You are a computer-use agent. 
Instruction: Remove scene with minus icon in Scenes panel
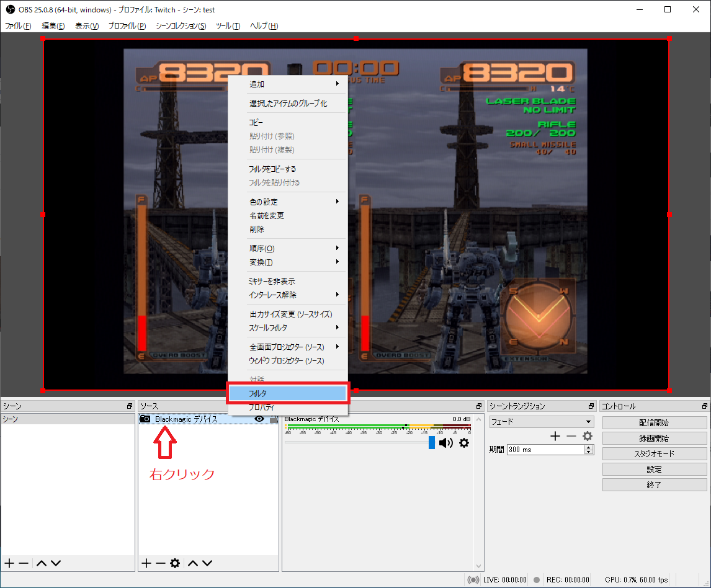coord(24,563)
